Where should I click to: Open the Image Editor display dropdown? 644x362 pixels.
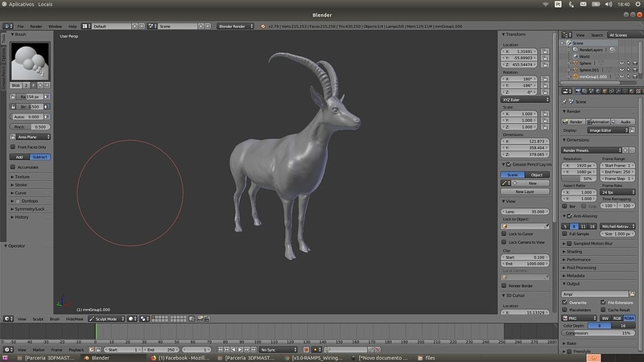point(608,130)
